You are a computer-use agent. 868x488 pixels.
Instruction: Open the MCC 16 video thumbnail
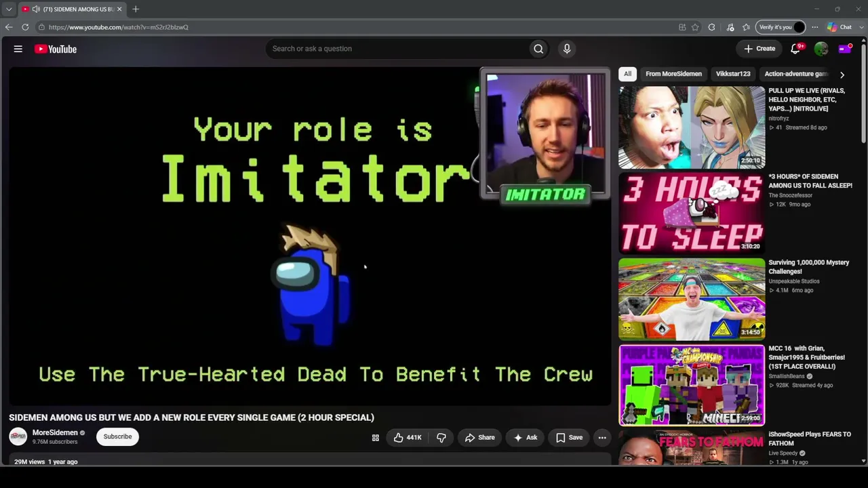coord(692,385)
